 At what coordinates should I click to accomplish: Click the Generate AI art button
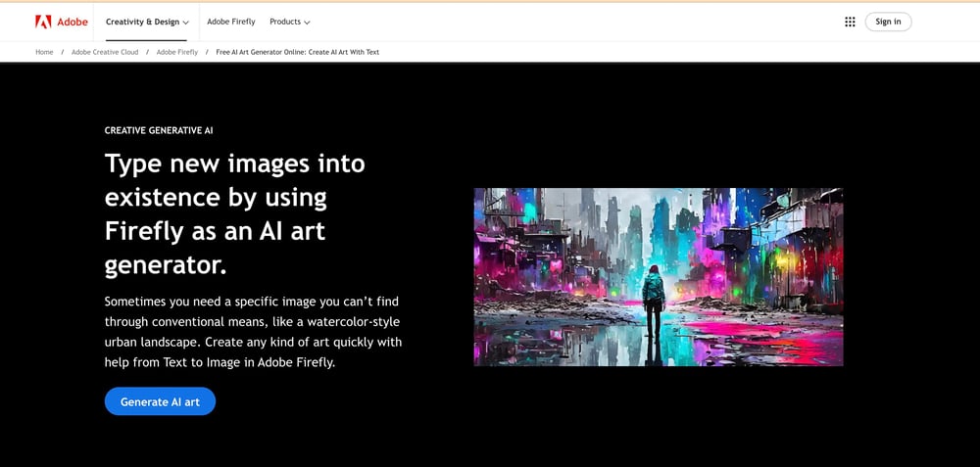pyautogui.click(x=160, y=401)
